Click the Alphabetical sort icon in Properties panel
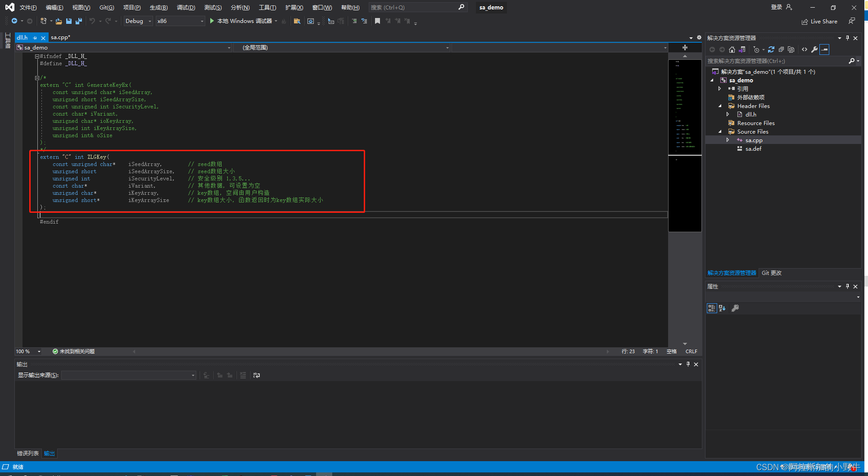This screenshot has width=868, height=476. (x=722, y=308)
